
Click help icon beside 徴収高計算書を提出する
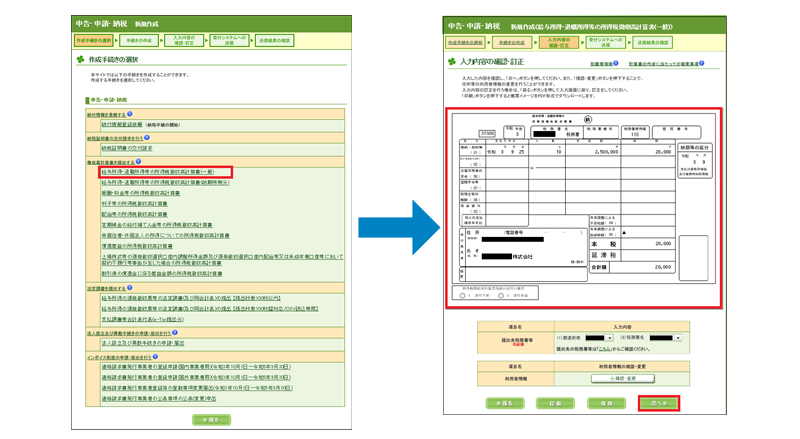[138, 161]
